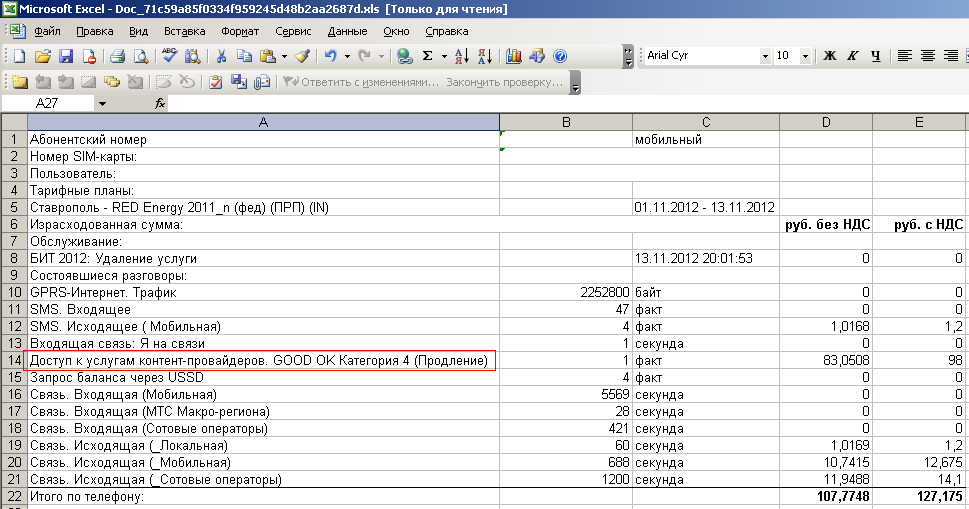
Task: Open the Вид menu
Action: pos(138,31)
